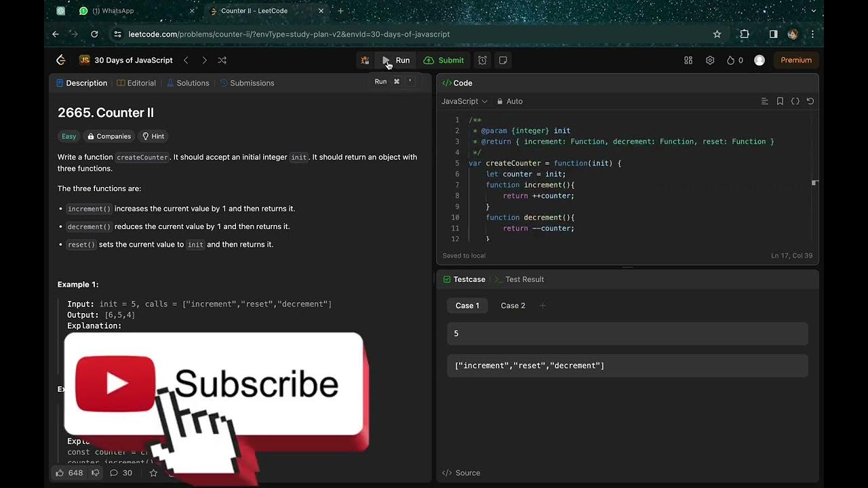868x488 pixels.
Task: Select Case 1
Action: pos(467,306)
